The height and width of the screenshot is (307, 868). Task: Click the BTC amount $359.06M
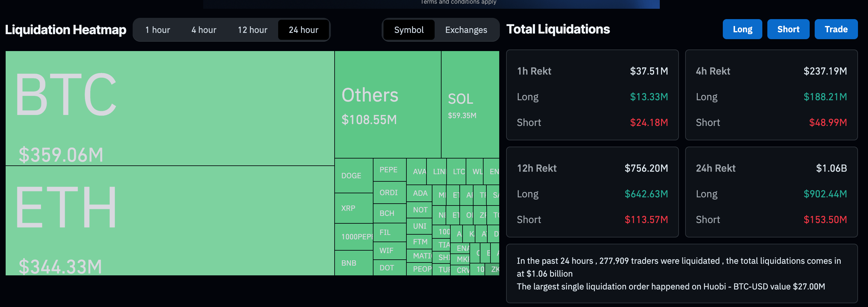(61, 155)
